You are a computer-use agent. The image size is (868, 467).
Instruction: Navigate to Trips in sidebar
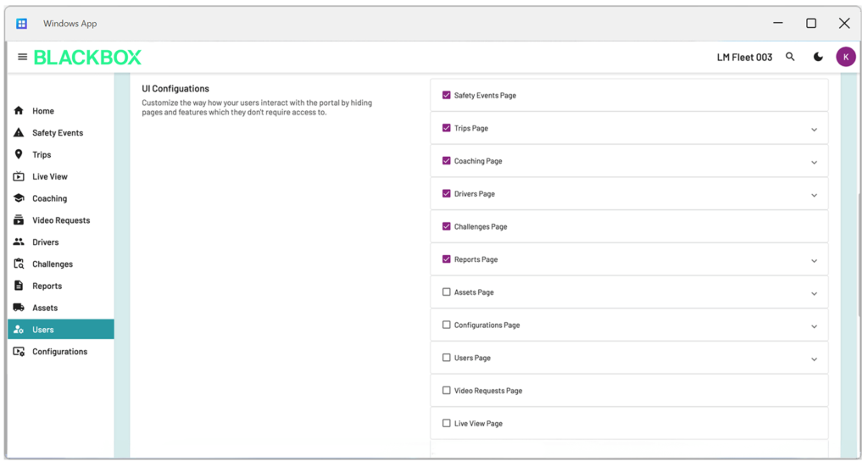[x=61, y=154]
